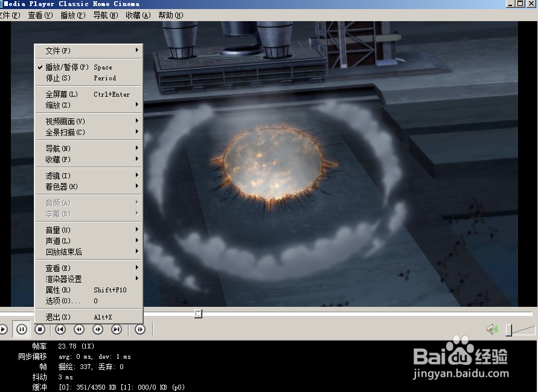Click the Stop button in the toolbar

(x=40, y=330)
